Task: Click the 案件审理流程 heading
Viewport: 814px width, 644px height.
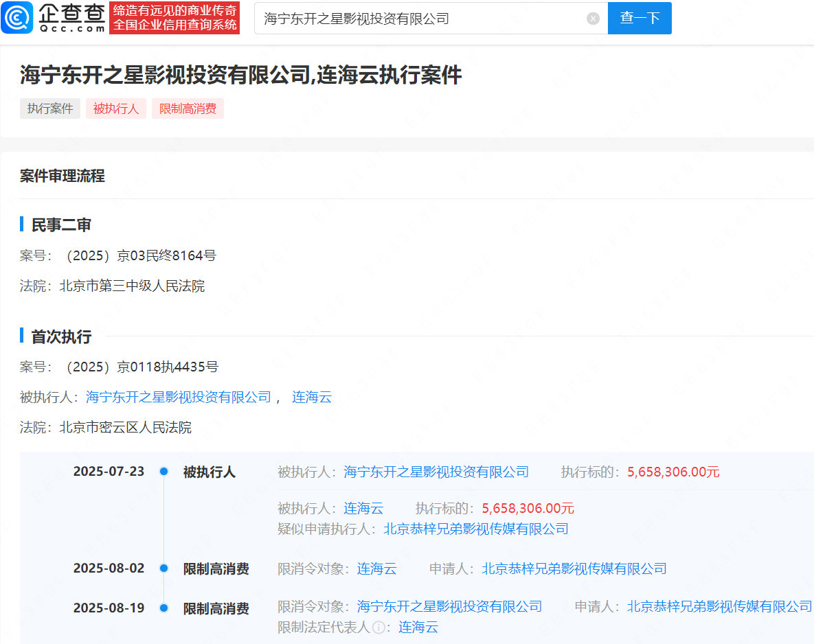Action: point(63,176)
